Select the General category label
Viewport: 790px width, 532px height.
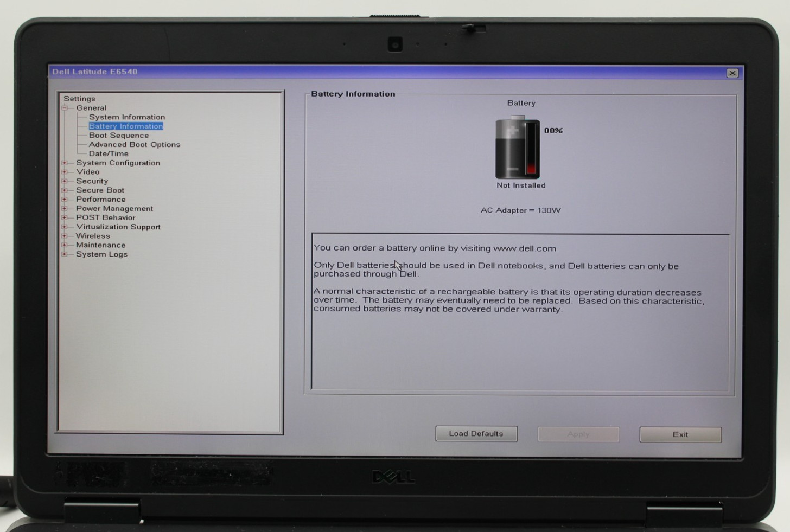[91, 108]
